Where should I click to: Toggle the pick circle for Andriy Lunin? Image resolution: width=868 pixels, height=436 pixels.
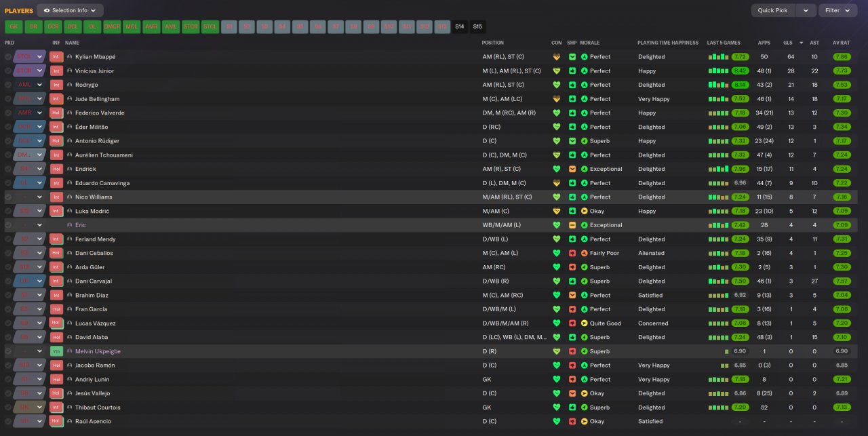[8, 379]
